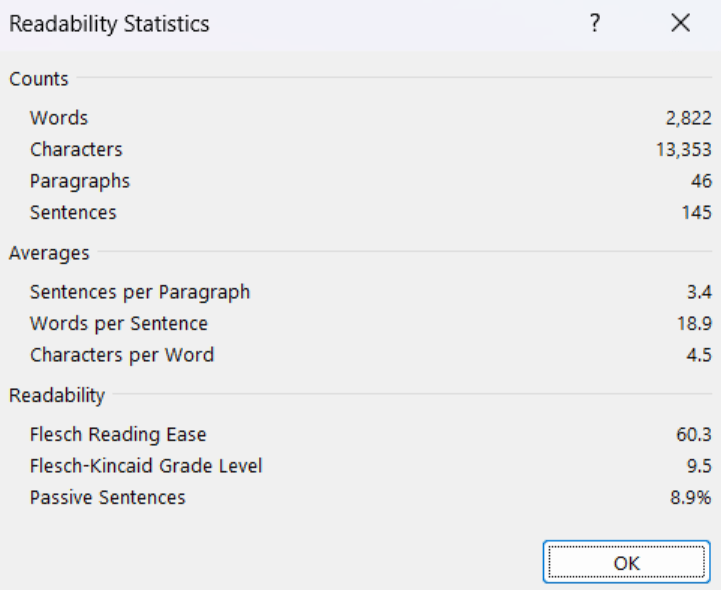
Task: Close the Readability Statistics dialog
Action: (680, 24)
